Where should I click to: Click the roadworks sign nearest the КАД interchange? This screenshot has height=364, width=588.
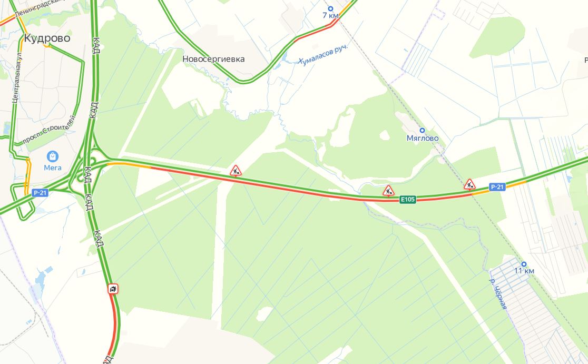click(x=236, y=171)
